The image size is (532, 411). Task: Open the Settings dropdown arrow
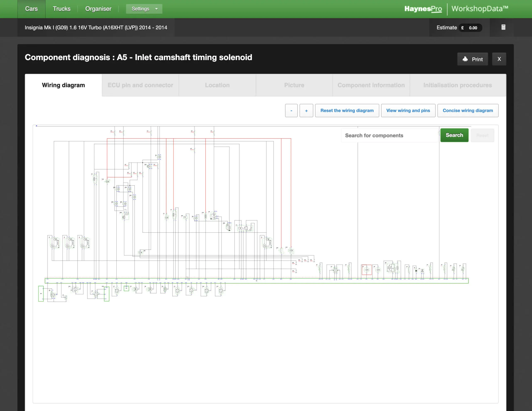point(156,9)
